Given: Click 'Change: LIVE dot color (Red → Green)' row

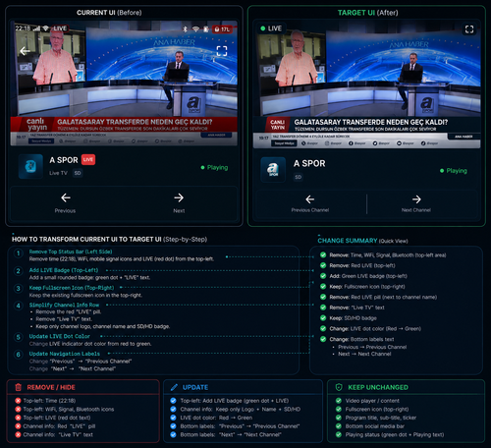Looking at the screenshot, I should point(375,328).
